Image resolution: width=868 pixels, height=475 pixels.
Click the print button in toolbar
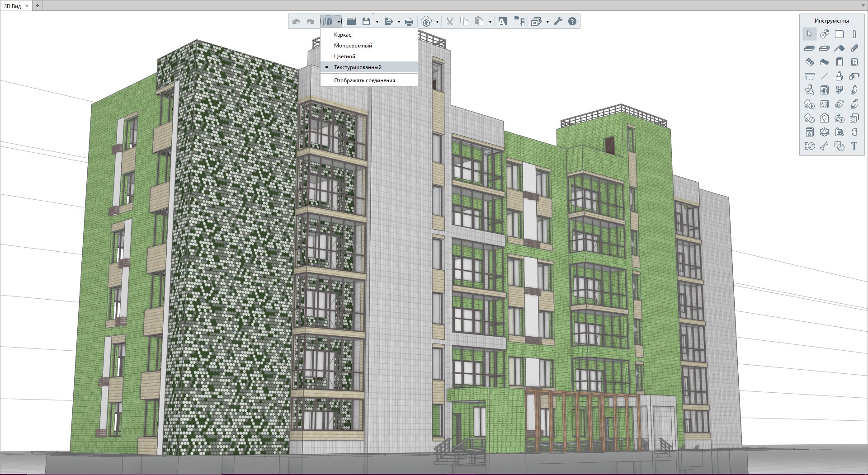click(409, 21)
